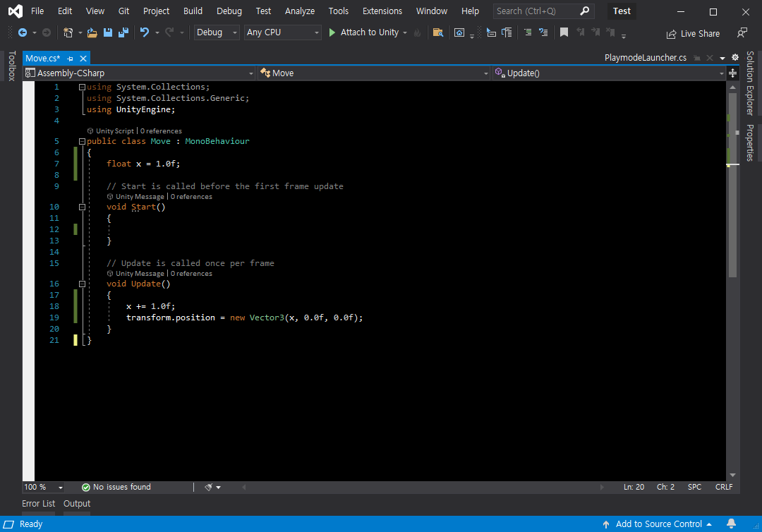Click the New Item toolbar icon

tap(68, 32)
